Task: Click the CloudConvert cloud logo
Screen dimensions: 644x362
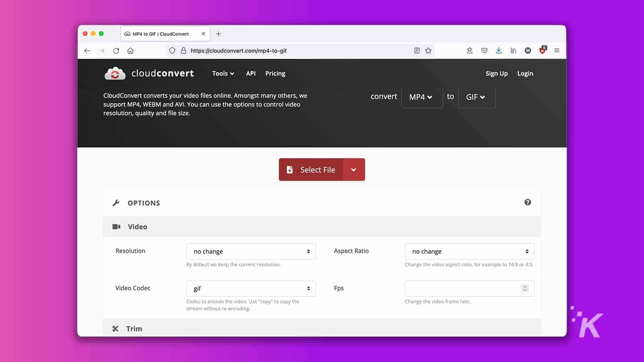Action: (x=115, y=74)
